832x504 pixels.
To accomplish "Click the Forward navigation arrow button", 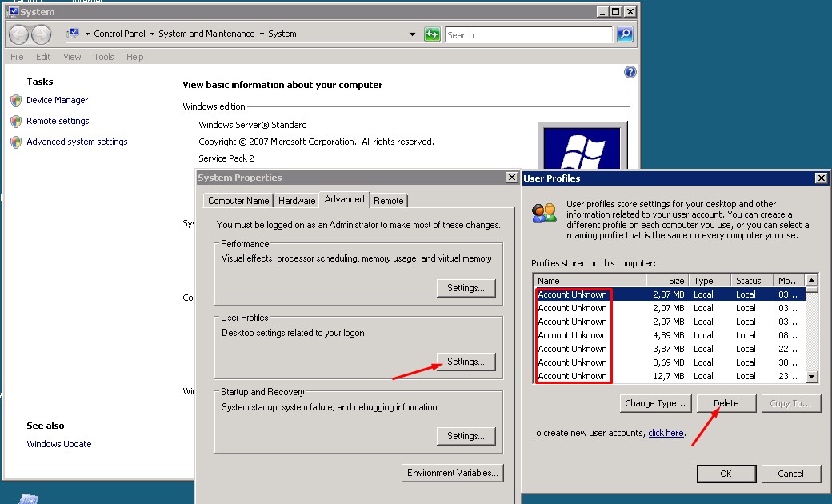I will tap(41, 34).
